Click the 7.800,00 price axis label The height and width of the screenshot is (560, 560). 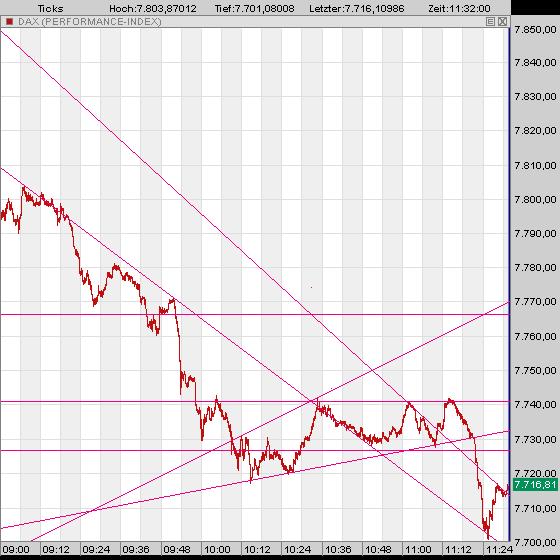[535, 199]
